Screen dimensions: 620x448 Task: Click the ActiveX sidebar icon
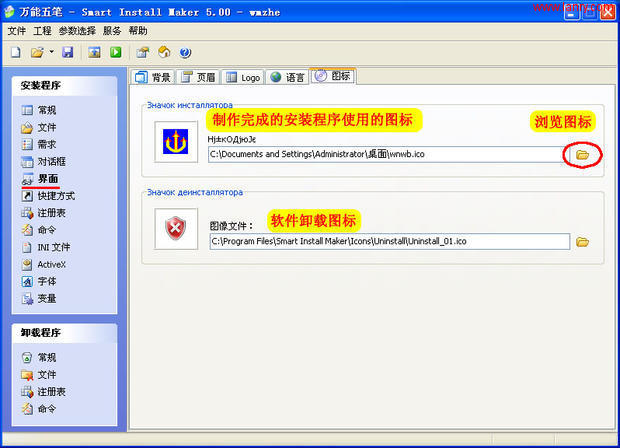click(27, 264)
